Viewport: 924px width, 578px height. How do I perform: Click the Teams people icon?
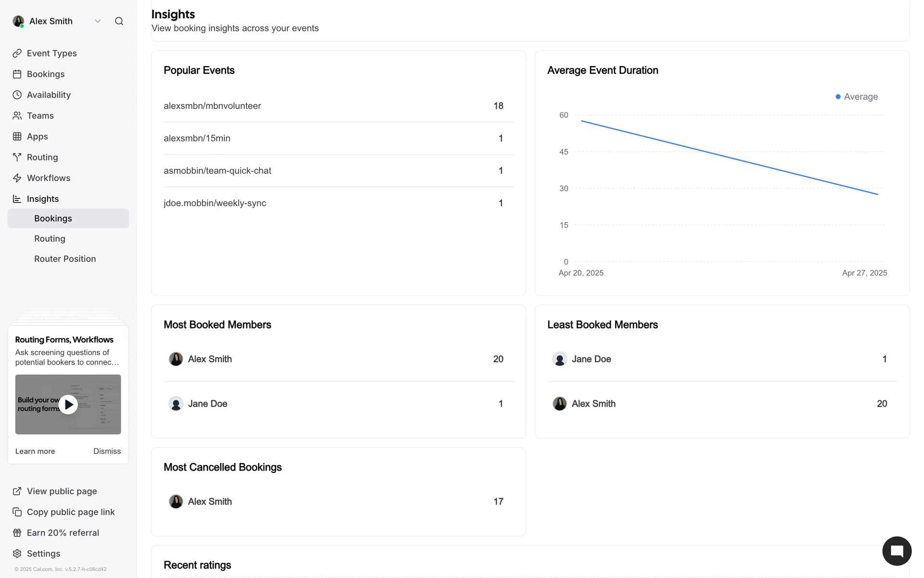[17, 116]
